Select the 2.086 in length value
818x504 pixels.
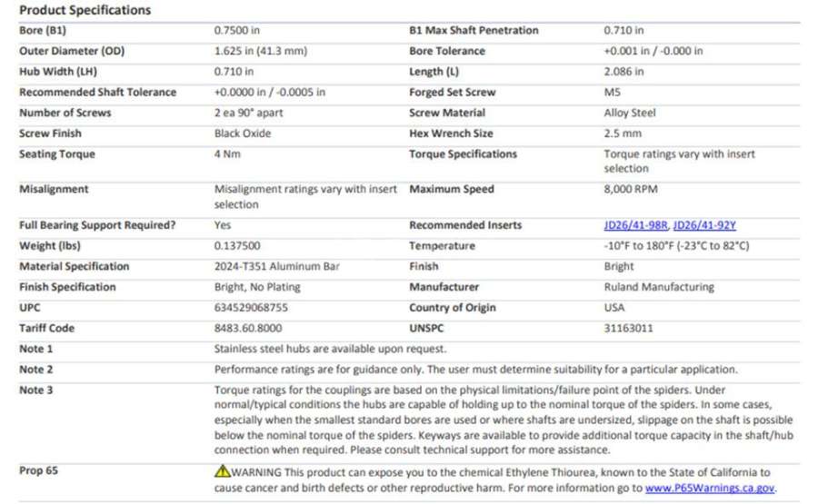point(623,72)
